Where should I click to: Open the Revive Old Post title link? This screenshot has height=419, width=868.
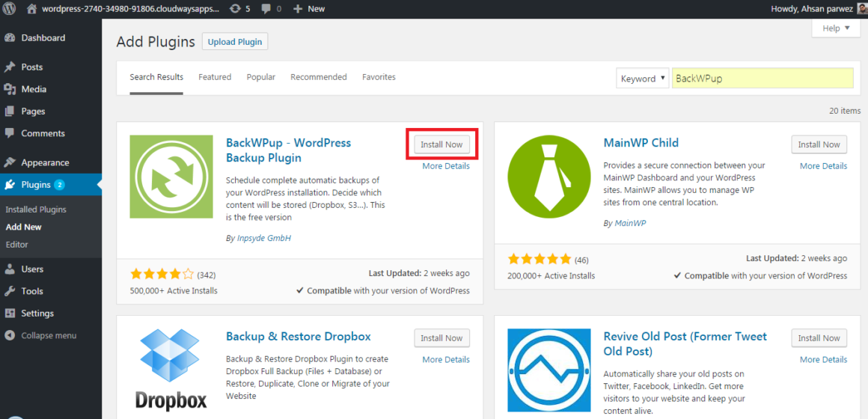(685, 343)
